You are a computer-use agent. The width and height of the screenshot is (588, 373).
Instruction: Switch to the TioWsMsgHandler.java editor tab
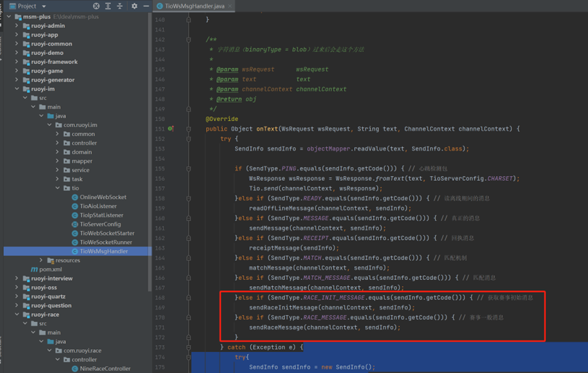point(194,6)
